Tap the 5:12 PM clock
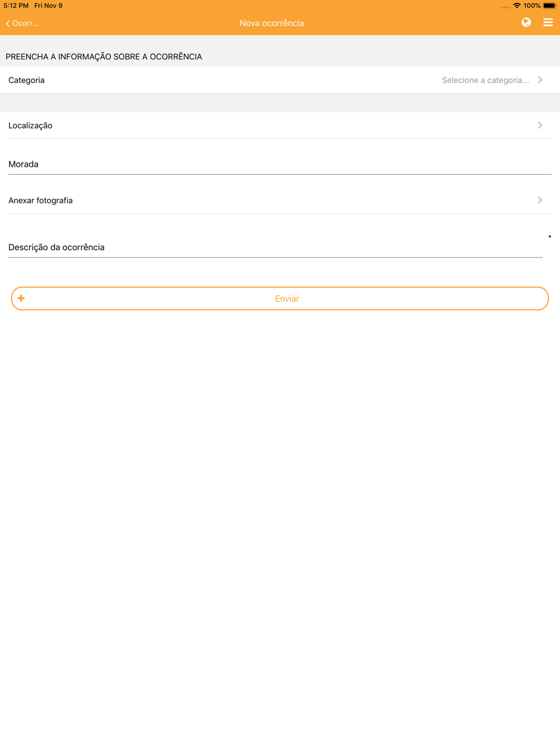 tap(16, 6)
